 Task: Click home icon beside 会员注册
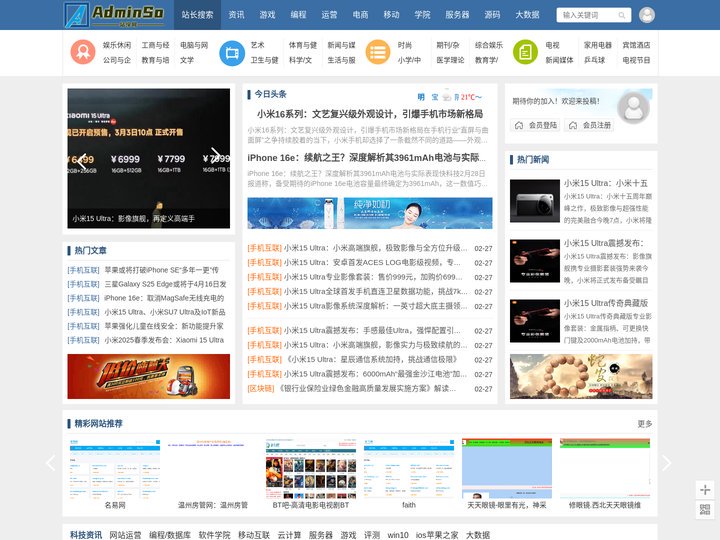573,125
